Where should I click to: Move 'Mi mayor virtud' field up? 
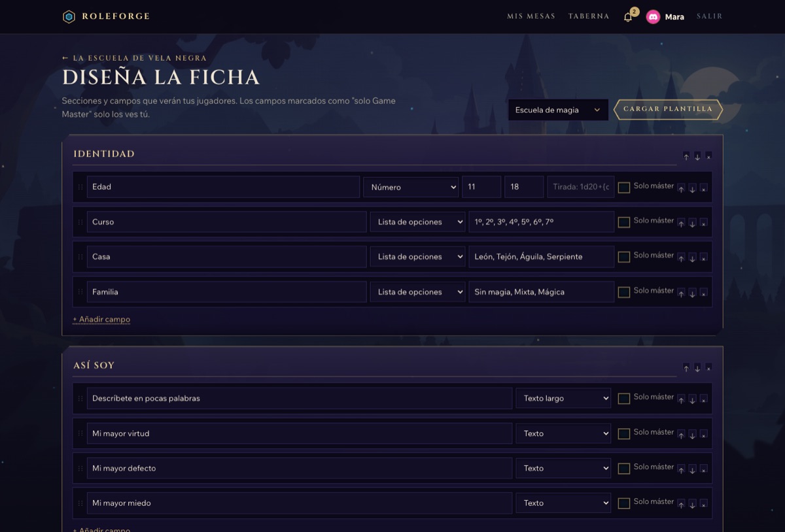point(681,434)
